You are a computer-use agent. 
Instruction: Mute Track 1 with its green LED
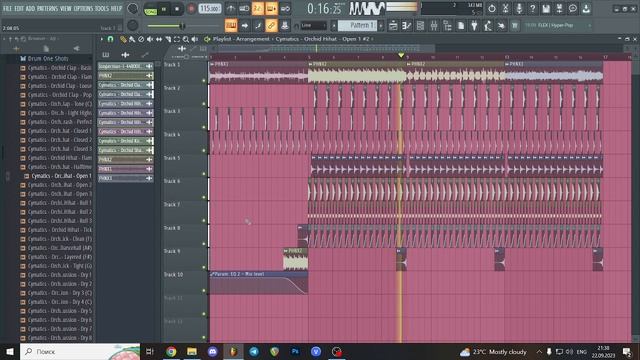(x=204, y=80)
